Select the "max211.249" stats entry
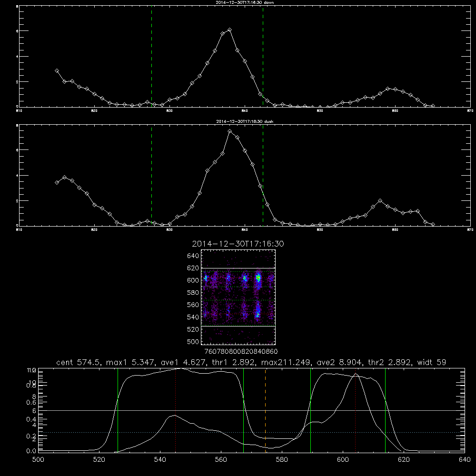The width and height of the screenshot is (476, 476). click(x=286, y=362)
